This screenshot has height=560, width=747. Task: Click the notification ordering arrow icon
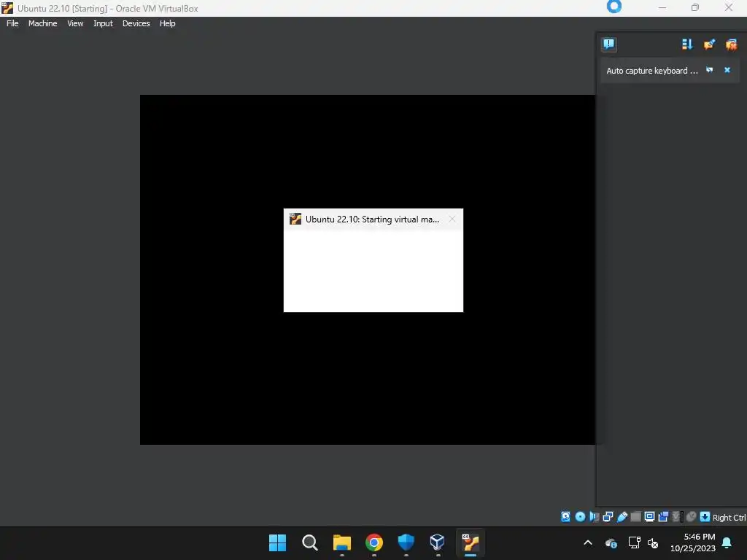click(x=687, y=44)
